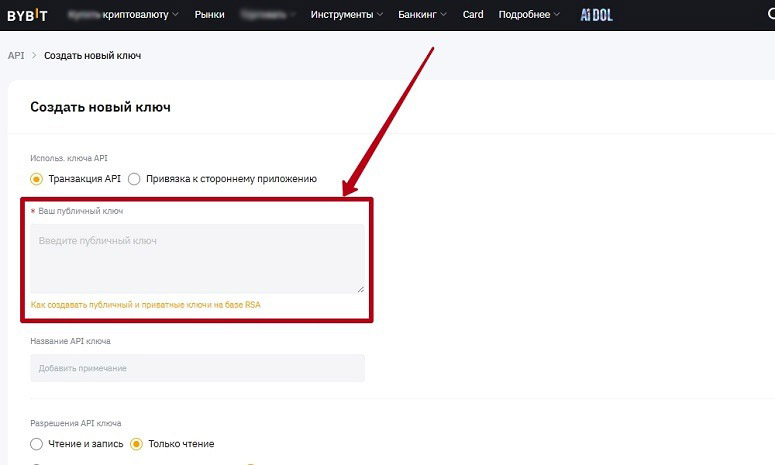The image size is (775, 465).
Task: Choose Только чтение permission
Action: [137, 444]
